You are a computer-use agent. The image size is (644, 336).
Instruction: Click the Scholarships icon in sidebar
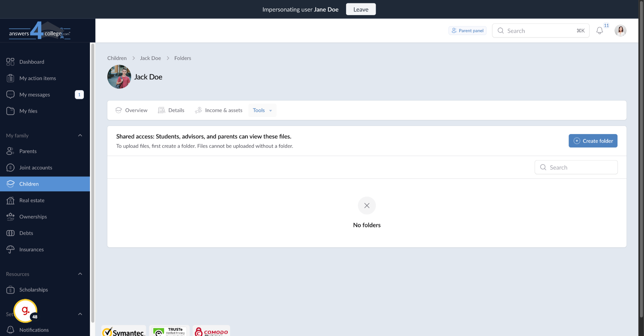(10, 290)
